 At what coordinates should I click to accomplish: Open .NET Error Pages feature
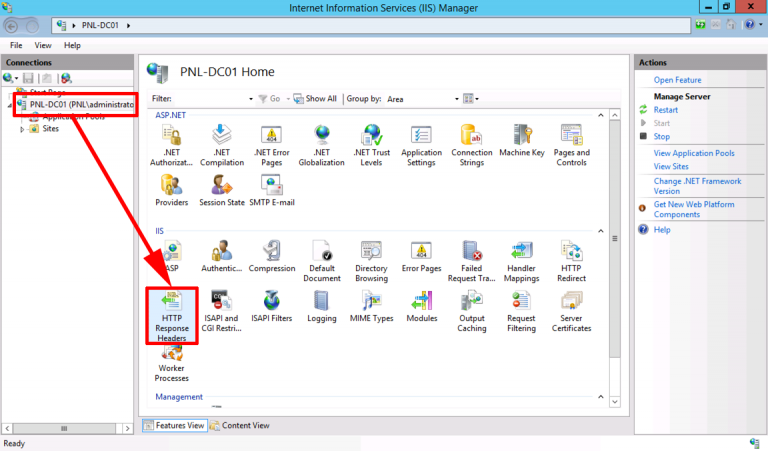click(x=271, y=145)
